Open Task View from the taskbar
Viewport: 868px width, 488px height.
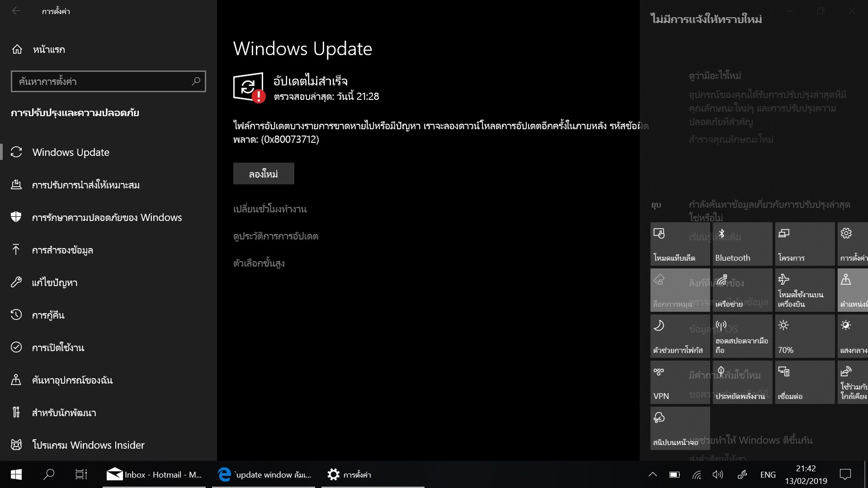coord(81,474)
